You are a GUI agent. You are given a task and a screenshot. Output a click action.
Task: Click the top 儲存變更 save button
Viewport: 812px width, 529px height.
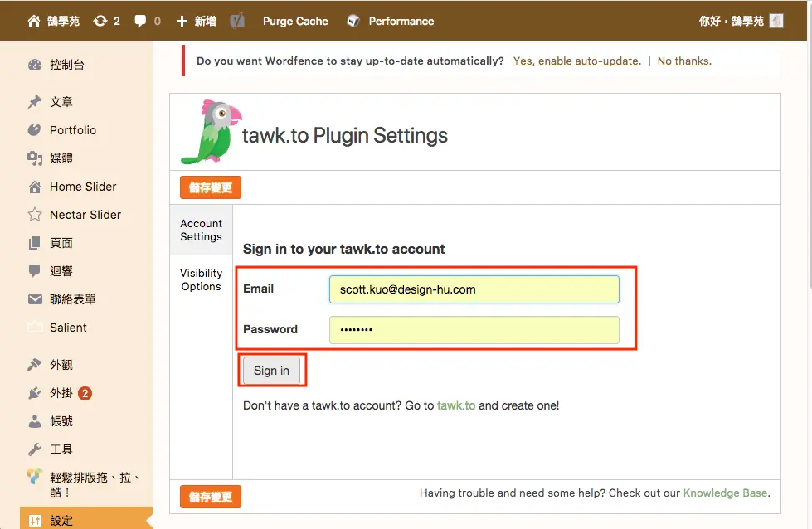(x=211, y=187)
